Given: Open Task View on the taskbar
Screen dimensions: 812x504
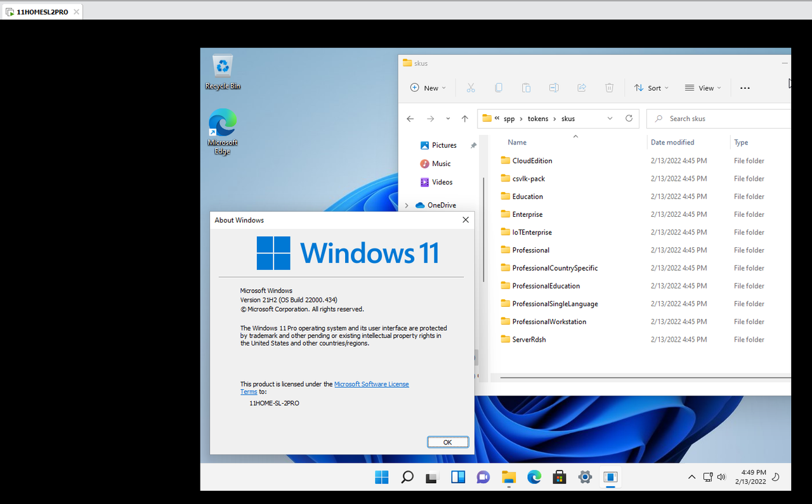Looking at the screenshot, I should pyautogui.click(x=433, y=477).
